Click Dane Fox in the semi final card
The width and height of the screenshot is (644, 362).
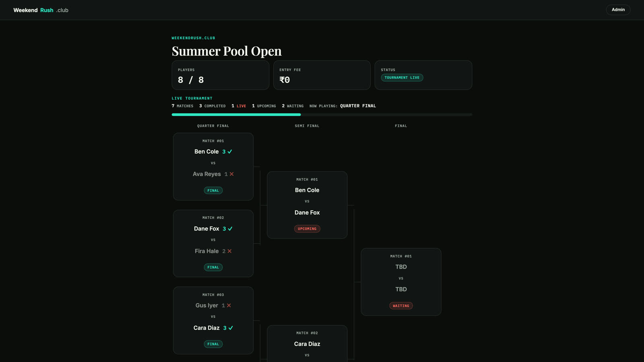click(x=307, y=212)
